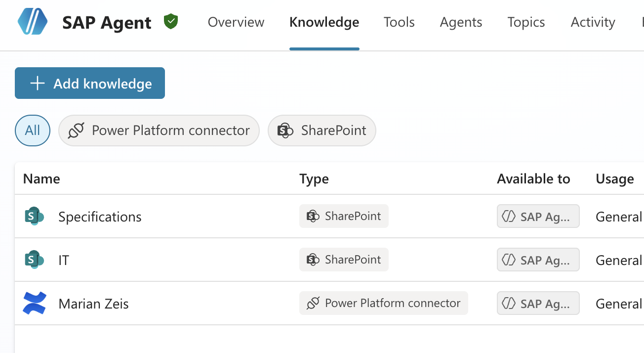Viewport: 644px width, 353px height.
Task: Open the Specifications knowledge source
Action: pos(100,217)
